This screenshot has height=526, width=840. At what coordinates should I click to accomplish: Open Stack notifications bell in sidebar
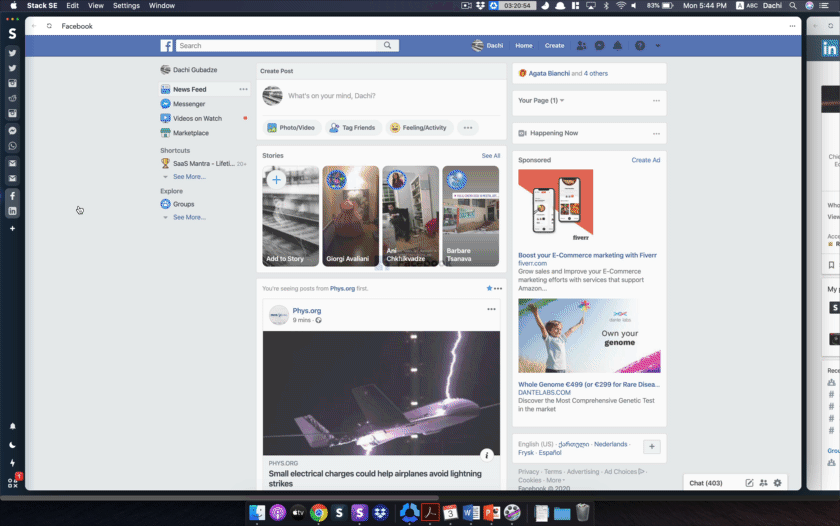pos(12,426)
